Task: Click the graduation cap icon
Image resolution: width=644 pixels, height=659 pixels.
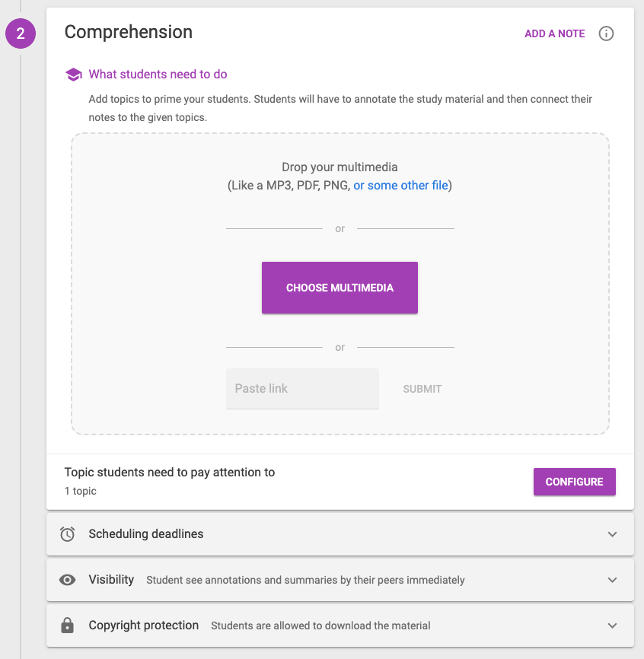Action: coord(74,75)
